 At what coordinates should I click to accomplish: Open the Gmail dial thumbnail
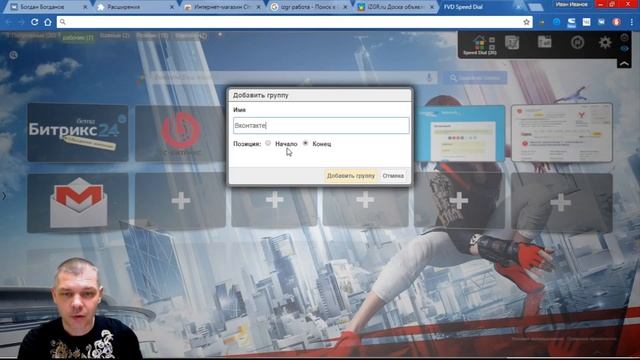click(x=78, y=203)
